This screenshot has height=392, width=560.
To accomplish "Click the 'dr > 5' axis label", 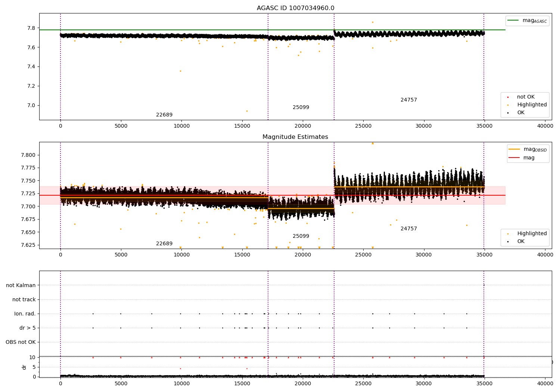I will pyautogui.click(x=28, y=328).
